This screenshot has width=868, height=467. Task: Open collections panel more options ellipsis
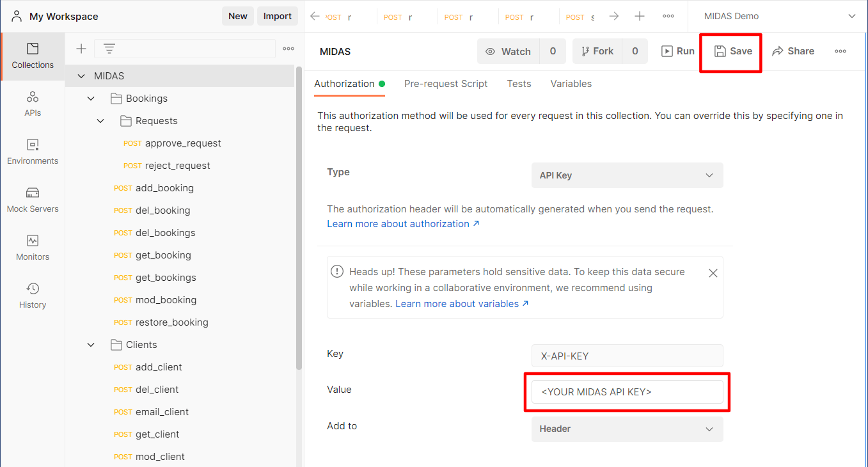coord(288,49)
